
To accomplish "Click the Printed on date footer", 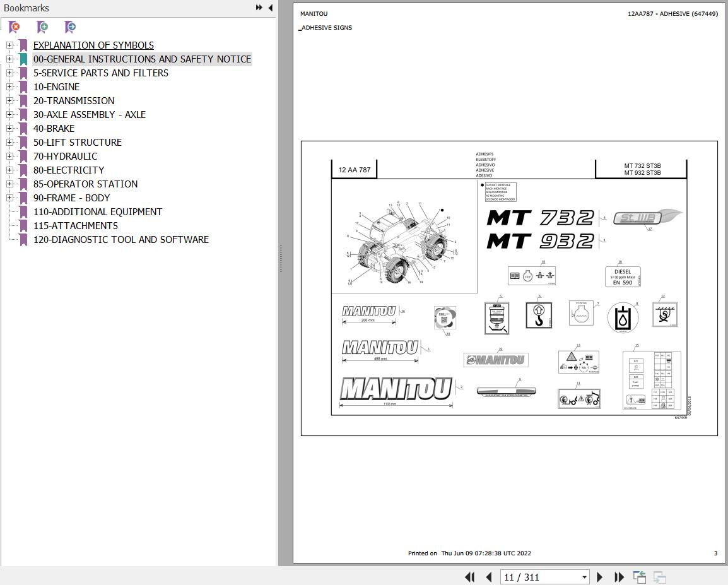I will point(469,553).
